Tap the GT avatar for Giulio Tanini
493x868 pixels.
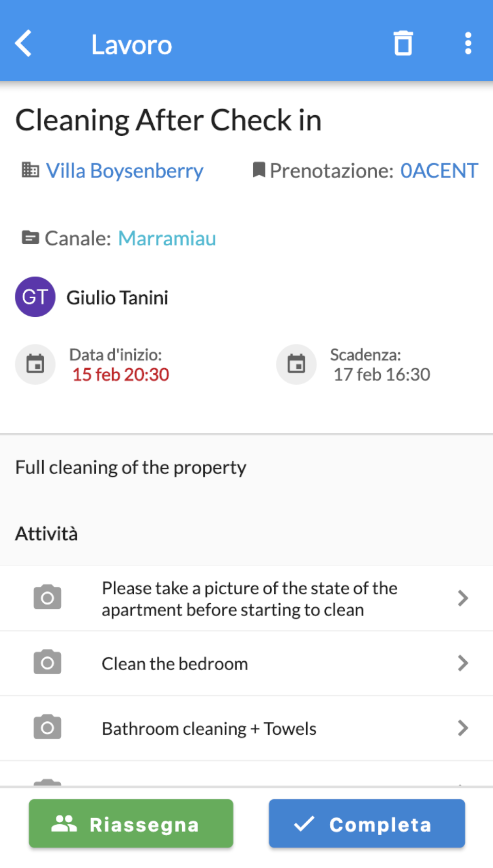pyautogui.click(x=35, y=297)
